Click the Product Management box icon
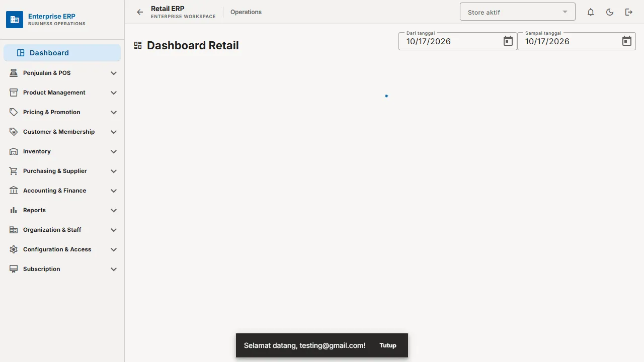This screenshot has width=644, height=362. [14, 93]
